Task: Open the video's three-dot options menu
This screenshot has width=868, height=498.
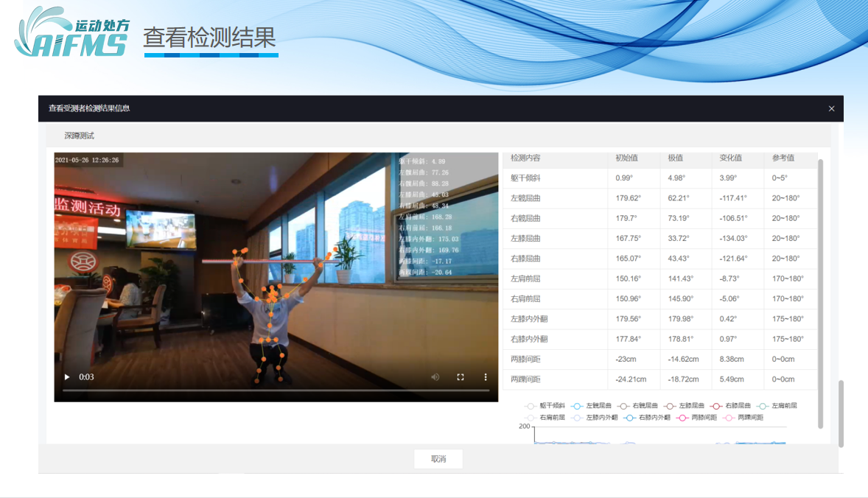Action: (x=486, y=377)
